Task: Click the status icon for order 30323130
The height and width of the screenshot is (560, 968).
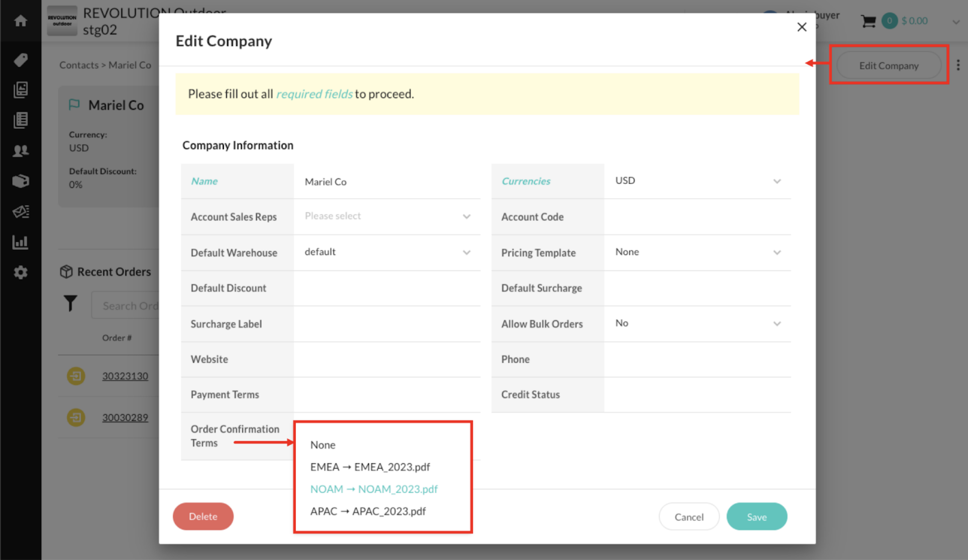Action: [x=76, y=376]
